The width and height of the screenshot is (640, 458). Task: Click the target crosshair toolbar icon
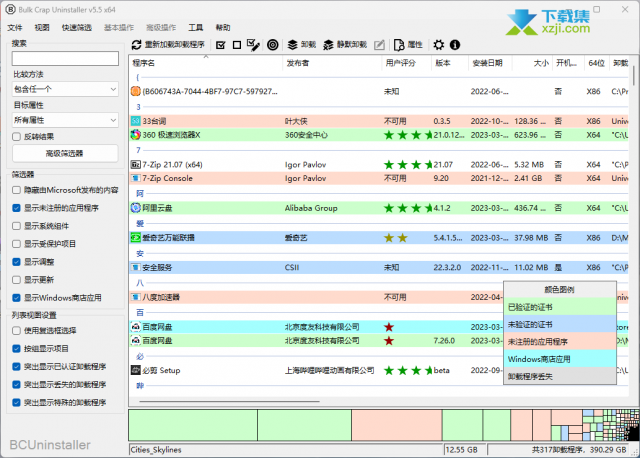pyautogui.click(x=273, y=45)
